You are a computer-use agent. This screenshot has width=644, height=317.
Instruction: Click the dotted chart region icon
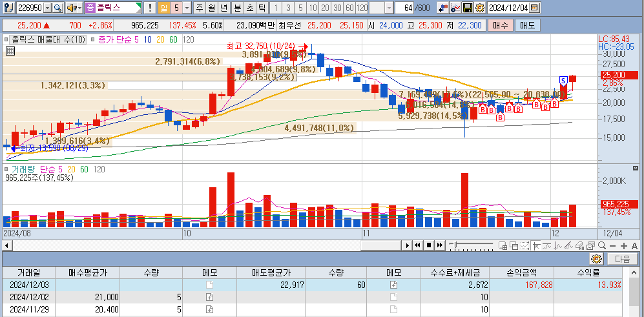525,245
